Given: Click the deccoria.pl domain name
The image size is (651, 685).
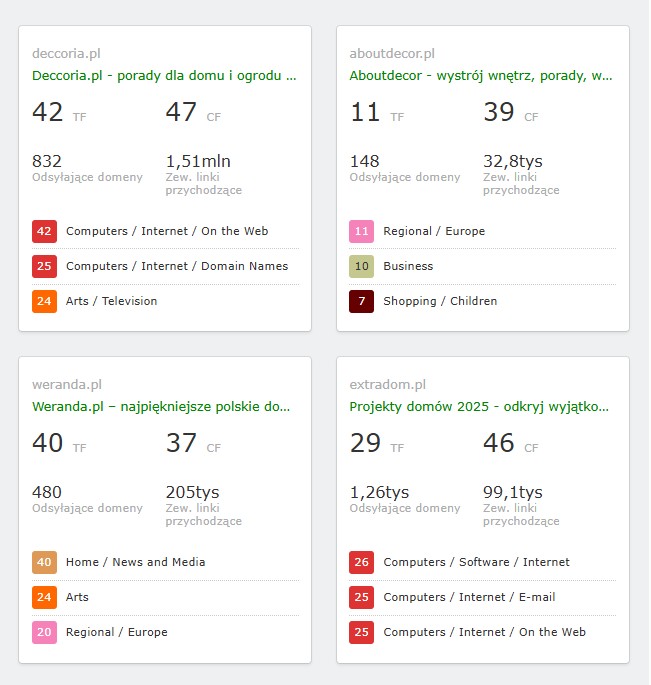Looking at the screenshot, I should (66, 53).
